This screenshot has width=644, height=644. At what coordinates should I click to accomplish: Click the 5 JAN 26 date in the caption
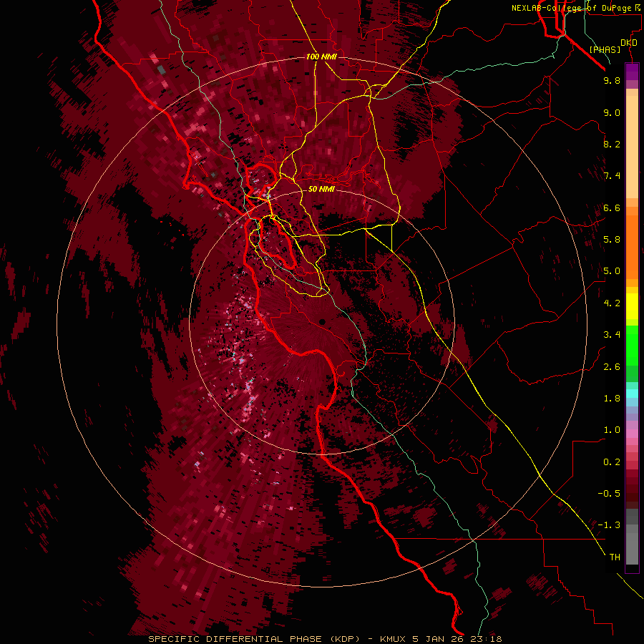click(x=438, y=639)
